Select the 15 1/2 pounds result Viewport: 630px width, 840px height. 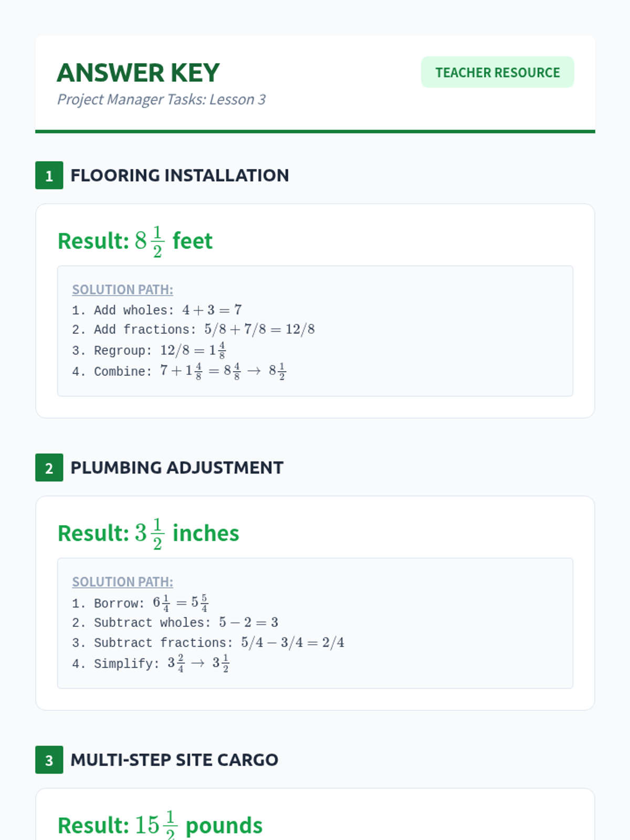click(x=160, y=825)
